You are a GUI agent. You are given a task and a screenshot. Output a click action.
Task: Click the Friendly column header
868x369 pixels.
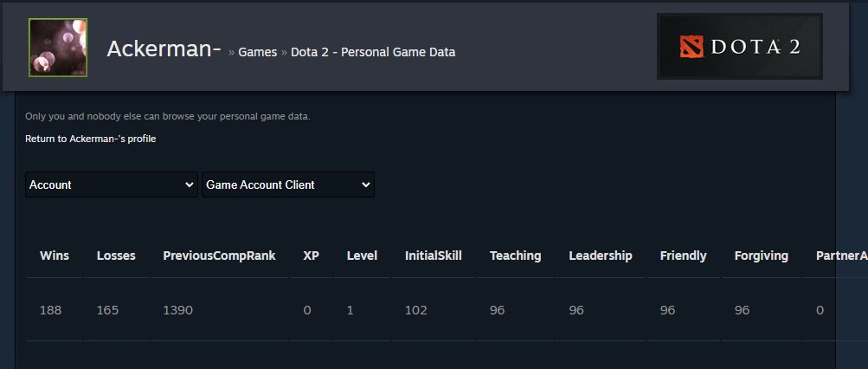click(x=683, y=256)
